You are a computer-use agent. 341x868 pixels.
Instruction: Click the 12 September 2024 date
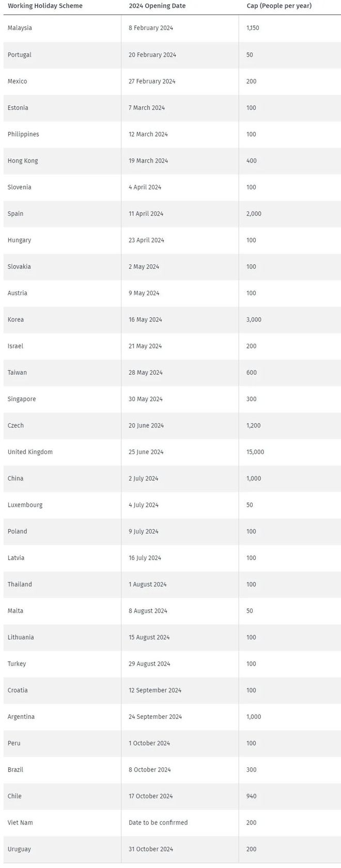155,690
